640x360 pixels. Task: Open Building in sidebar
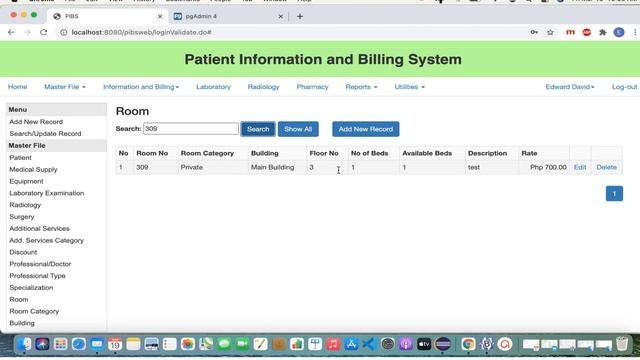pos(22,323)
